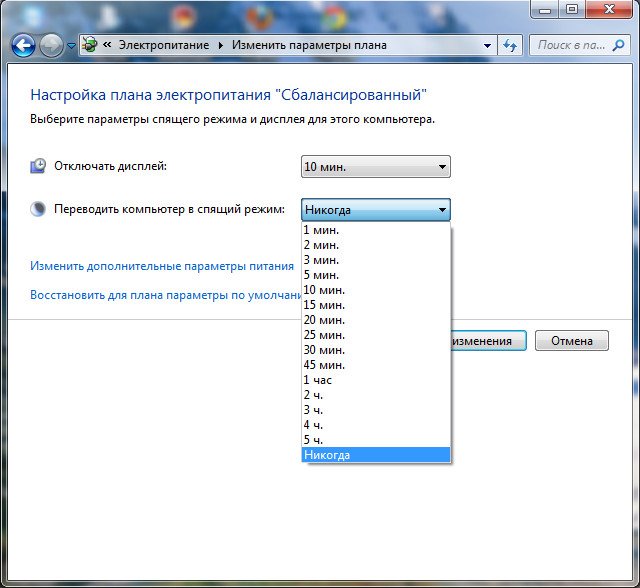Select highlighted Никогда at list bottom

point(376,455)
